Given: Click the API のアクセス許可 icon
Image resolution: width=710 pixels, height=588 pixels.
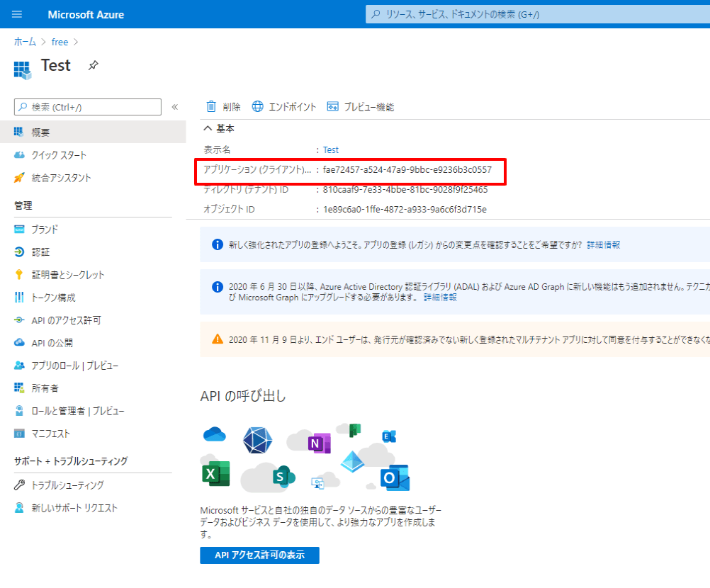Looking at the screenshot, I should click(x=19, y=320).
